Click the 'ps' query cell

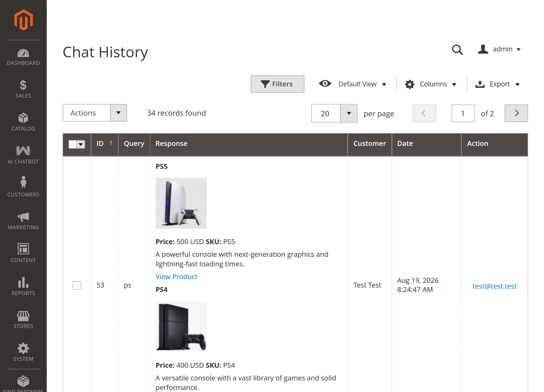(128, 285)
